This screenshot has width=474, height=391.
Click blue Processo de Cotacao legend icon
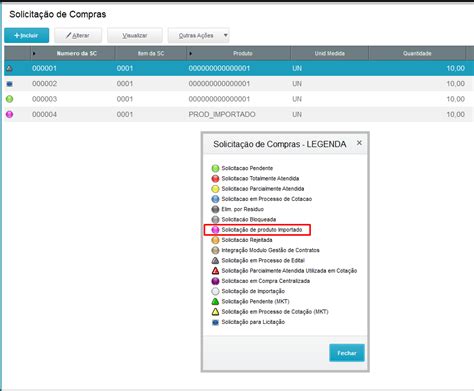(215, 199)
